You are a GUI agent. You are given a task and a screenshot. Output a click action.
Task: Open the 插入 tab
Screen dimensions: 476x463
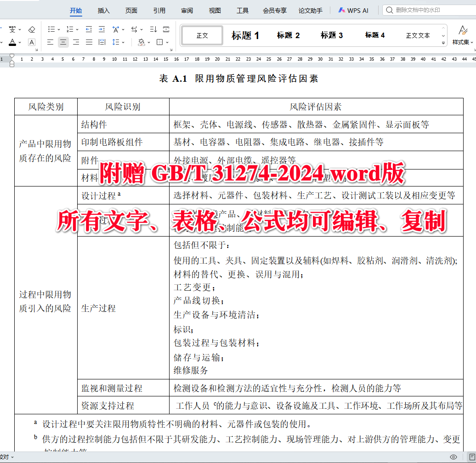(x=103, y=11)
